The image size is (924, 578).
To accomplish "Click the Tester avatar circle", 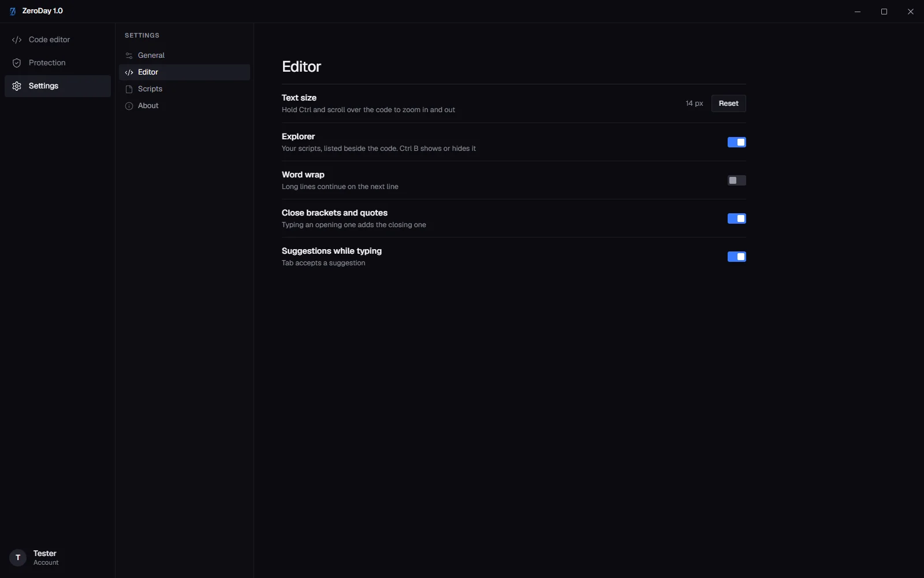I will [18, 558].
